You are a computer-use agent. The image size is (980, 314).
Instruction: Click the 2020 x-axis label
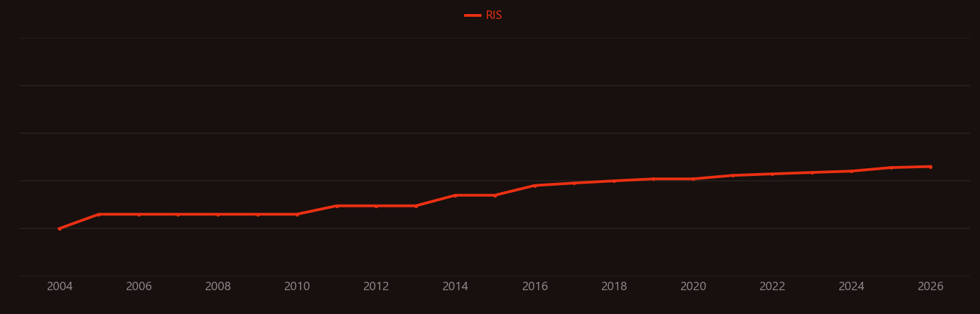693,287
